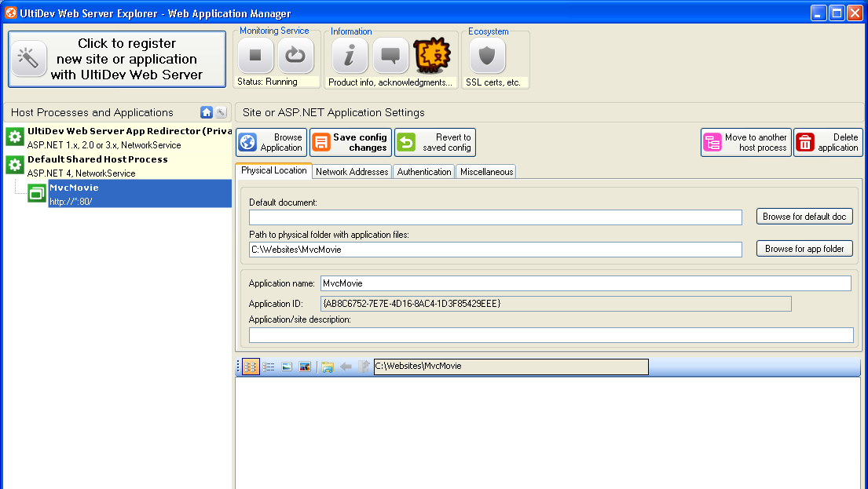
Task: Select icons view in file browser toolbar
Action: tap(251, 367)
